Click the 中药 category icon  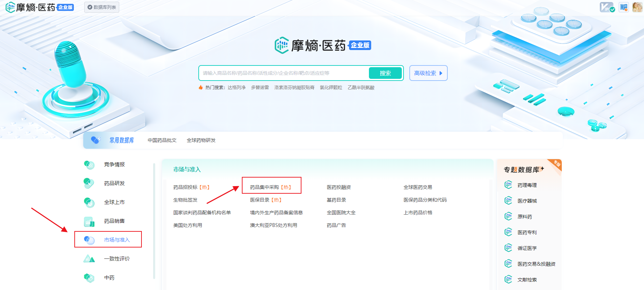click(89, 278)
